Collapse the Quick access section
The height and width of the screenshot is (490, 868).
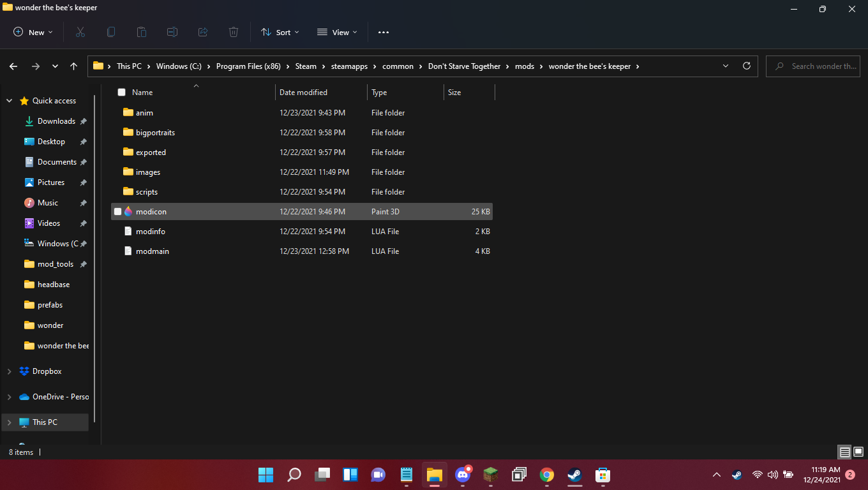click(x=9, y=101)
